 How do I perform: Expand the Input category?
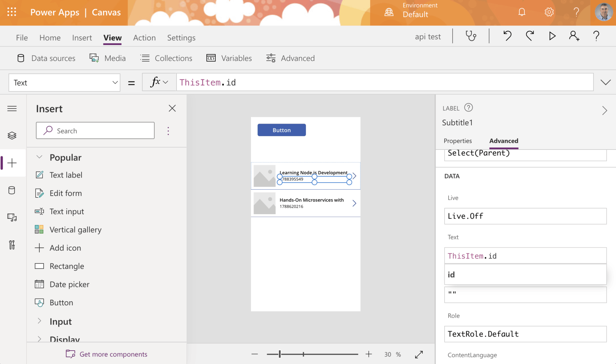tap(40, 321)
